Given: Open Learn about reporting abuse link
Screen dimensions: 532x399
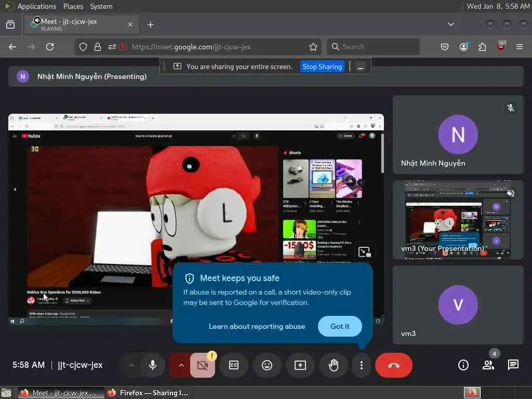Looking at the screenshot, I should coord(257,326).
